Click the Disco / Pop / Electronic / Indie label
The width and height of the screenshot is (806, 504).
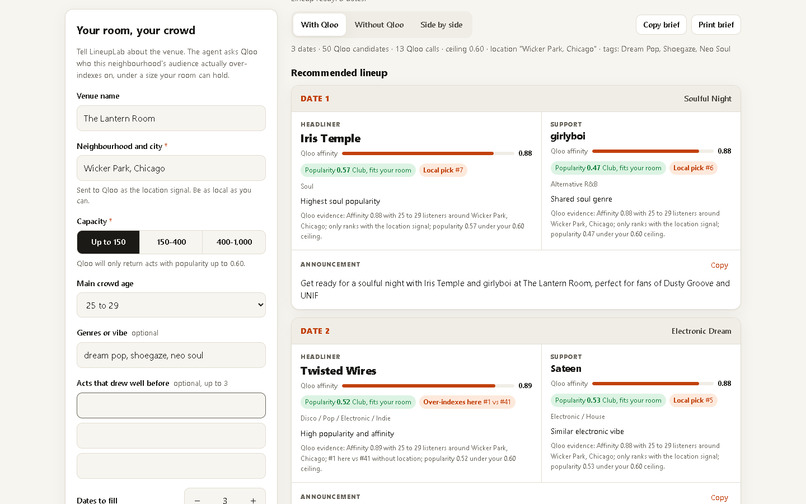point(345,419)
